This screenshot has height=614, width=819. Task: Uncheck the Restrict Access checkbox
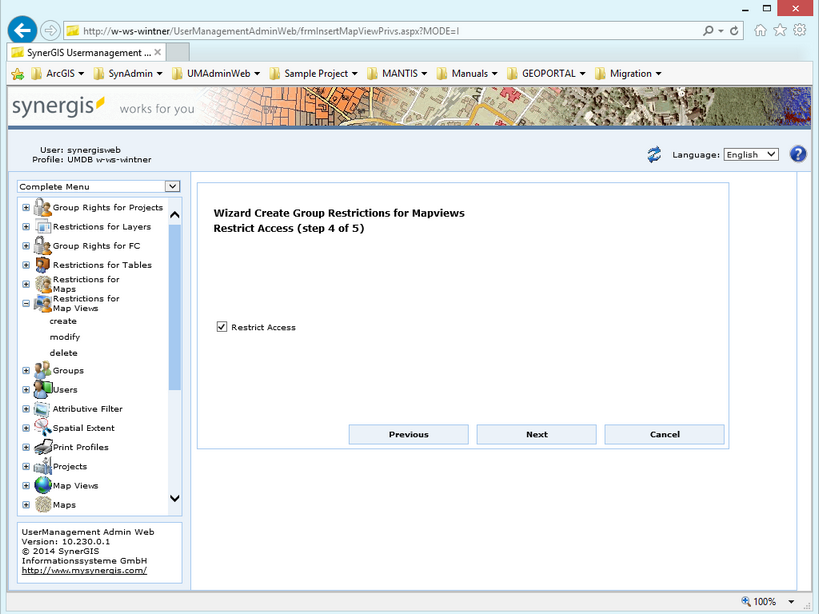tap(221, 325)
